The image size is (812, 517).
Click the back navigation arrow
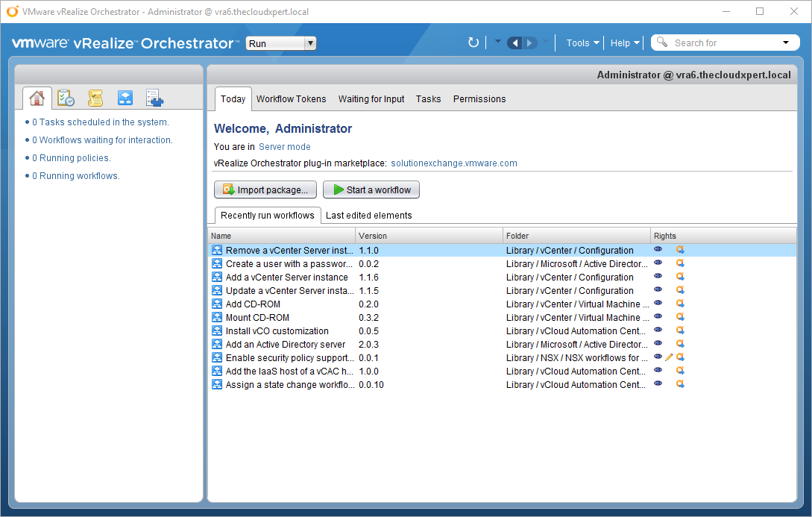pos(514,43)
